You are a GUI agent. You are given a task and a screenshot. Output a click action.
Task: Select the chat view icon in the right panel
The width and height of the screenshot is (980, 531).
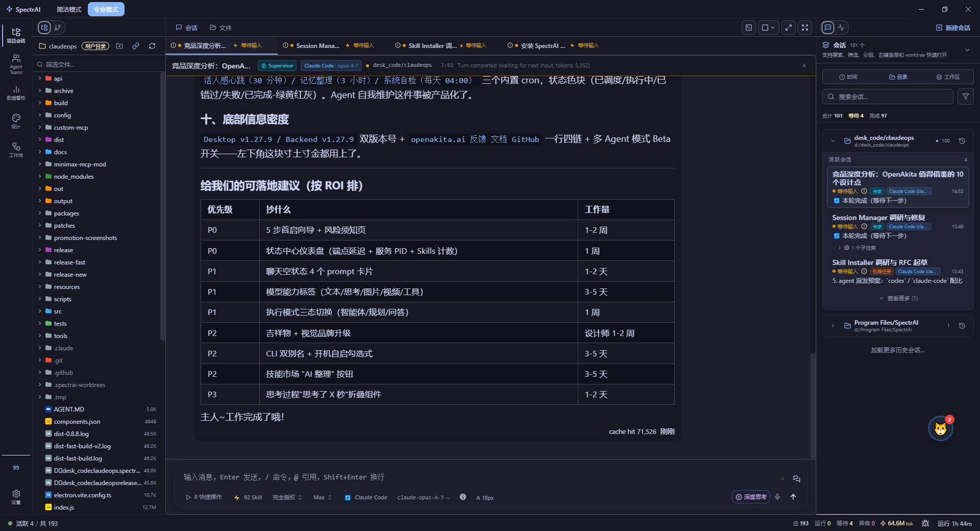[828, 28]
